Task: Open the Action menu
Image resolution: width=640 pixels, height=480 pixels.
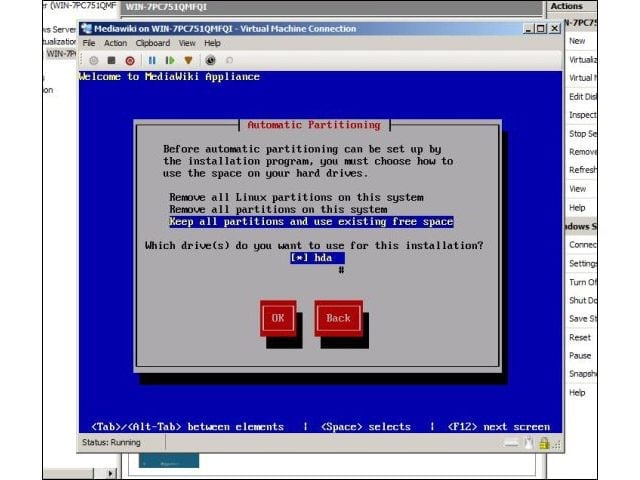Action: 116,43
